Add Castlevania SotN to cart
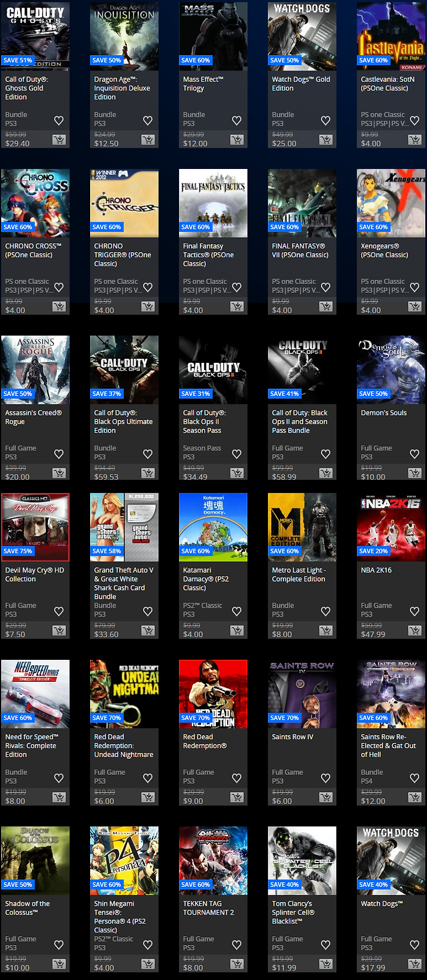 coord(415,140)
